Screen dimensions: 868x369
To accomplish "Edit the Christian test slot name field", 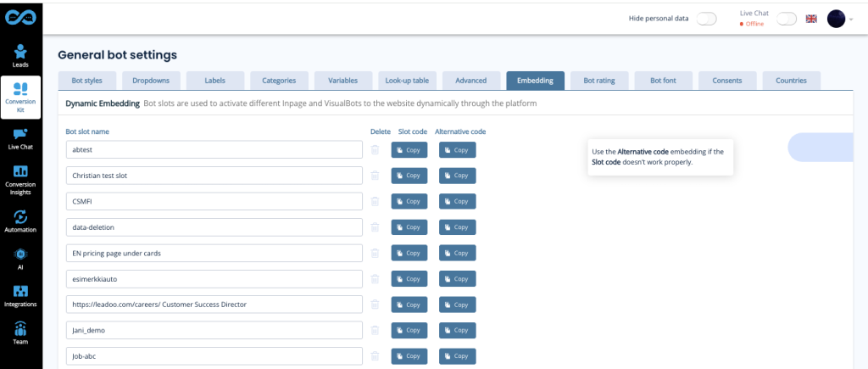I will pyautogui.click(x=214, y=176).
